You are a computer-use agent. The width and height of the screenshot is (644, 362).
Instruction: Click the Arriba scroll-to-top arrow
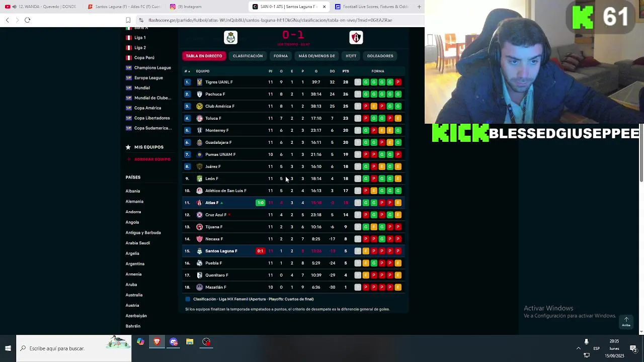point(626,321)
